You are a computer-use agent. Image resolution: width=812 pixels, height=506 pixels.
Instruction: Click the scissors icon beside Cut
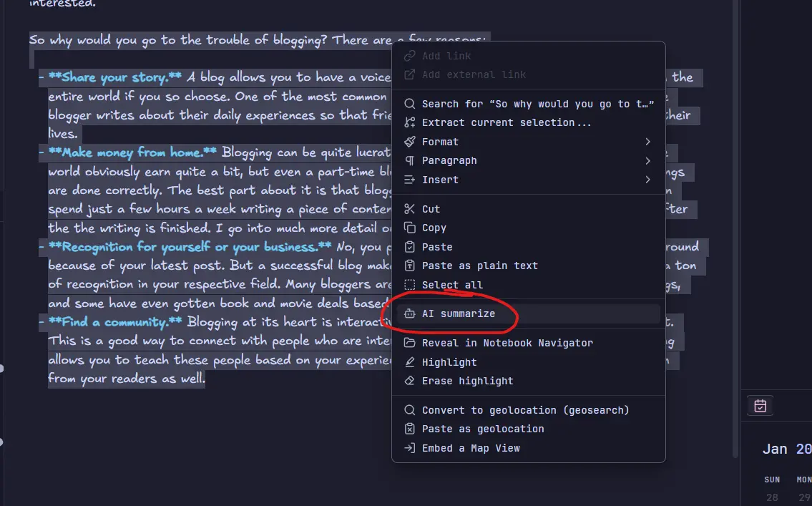pos(409,209)
